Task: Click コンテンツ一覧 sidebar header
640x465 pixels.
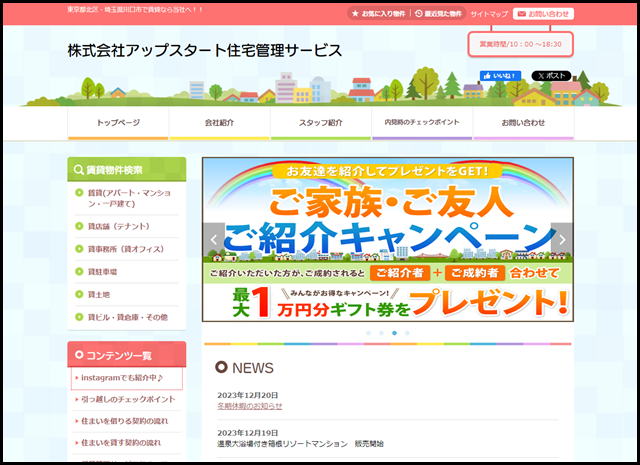Action: pos(127,355)
